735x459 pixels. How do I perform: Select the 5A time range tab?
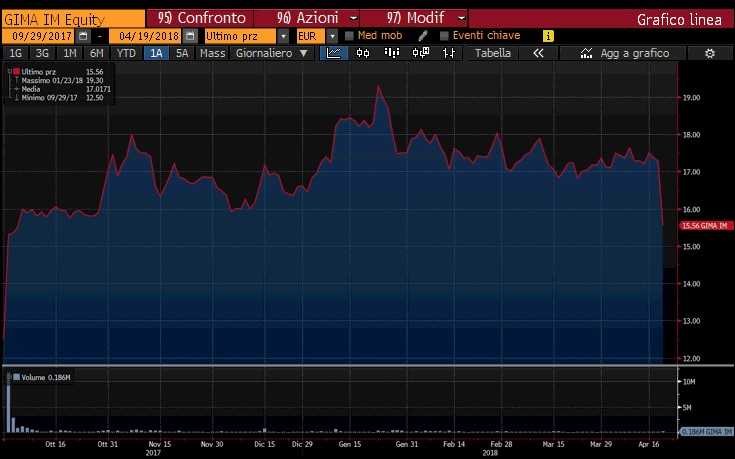(x=182, y=53)
